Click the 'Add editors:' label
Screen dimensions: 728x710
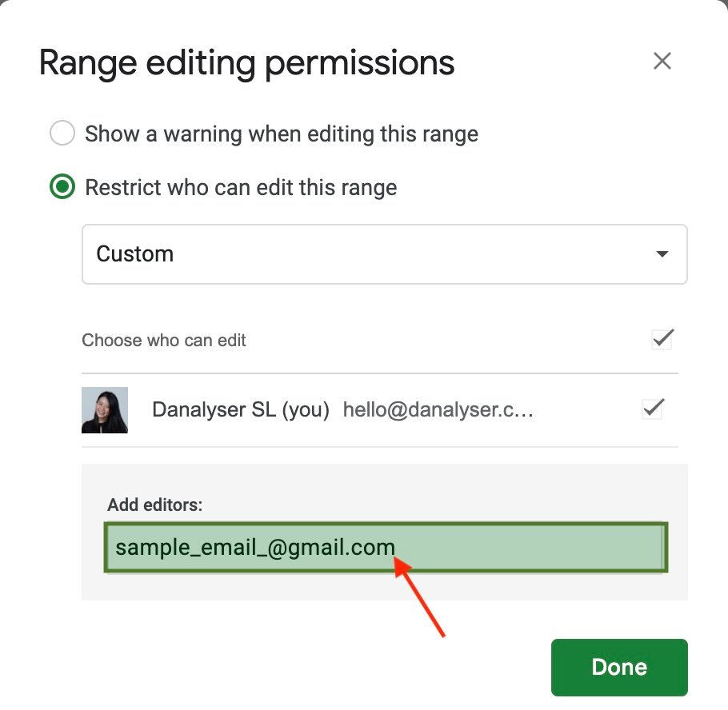point(155,505)
